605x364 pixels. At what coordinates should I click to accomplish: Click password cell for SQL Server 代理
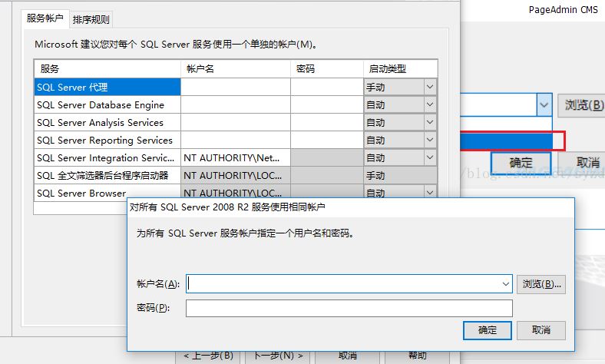coord(327,88)
